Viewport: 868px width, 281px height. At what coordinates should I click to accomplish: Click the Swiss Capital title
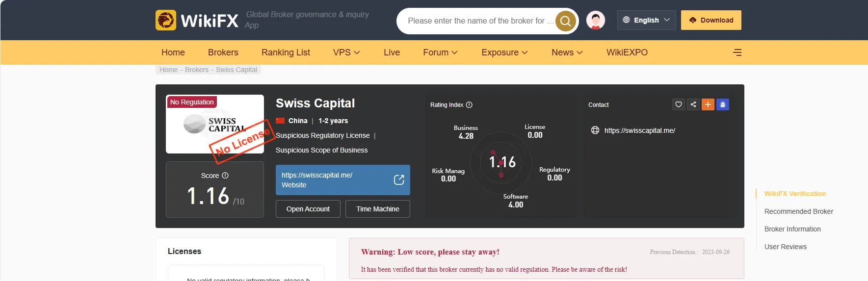click(x=315, y=103)
